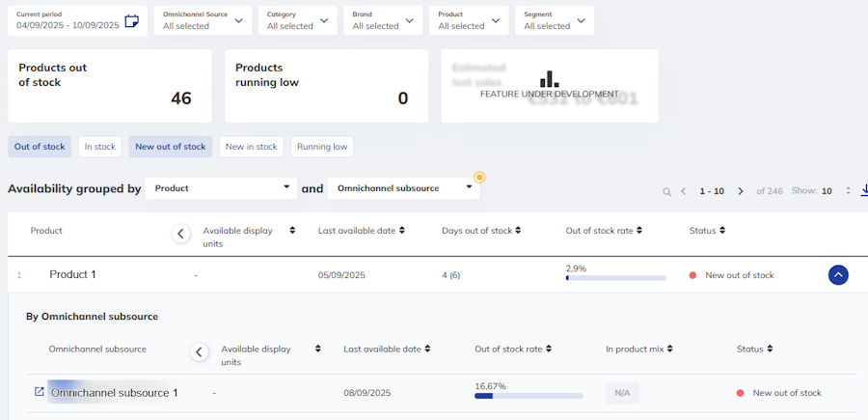Click the 16,67% out of stock rate bar

pyautogui.click(x=529, y=396)
